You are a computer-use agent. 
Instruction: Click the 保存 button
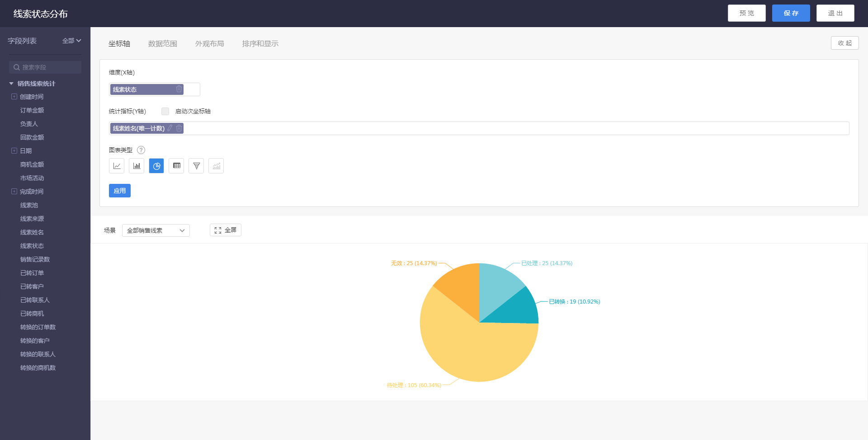(791, 13)
